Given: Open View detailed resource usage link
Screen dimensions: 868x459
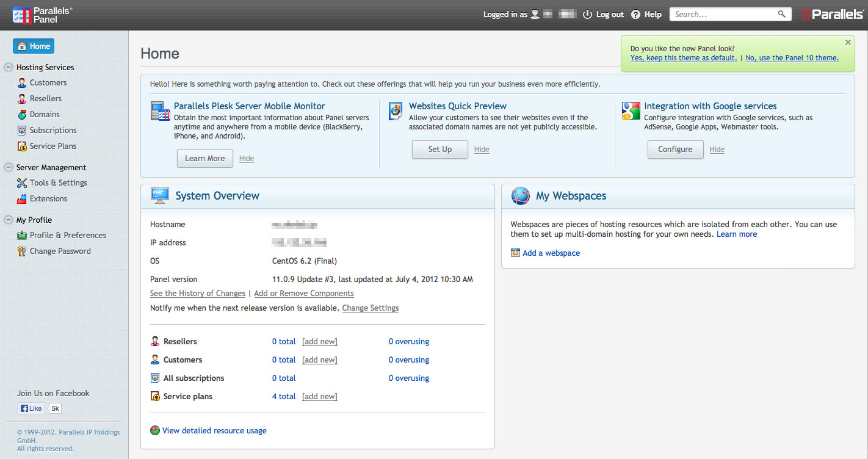Looking at the screenshot, I should pyautogui.click(x=214, y=431).
